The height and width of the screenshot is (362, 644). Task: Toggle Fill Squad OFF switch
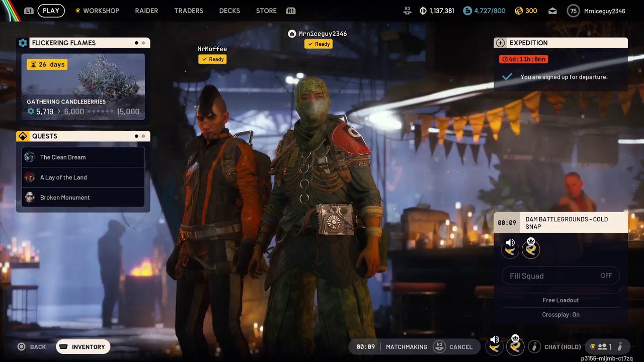[x=560, y=276]
